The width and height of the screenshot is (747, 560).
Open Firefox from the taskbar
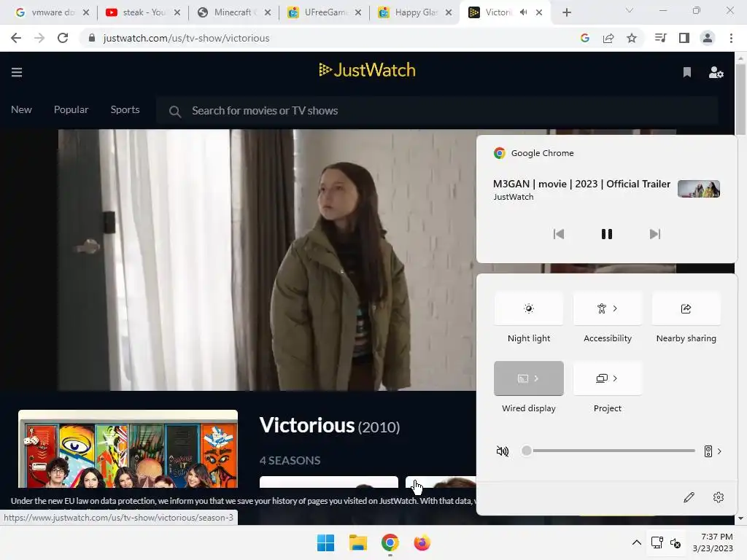point(422,542)
